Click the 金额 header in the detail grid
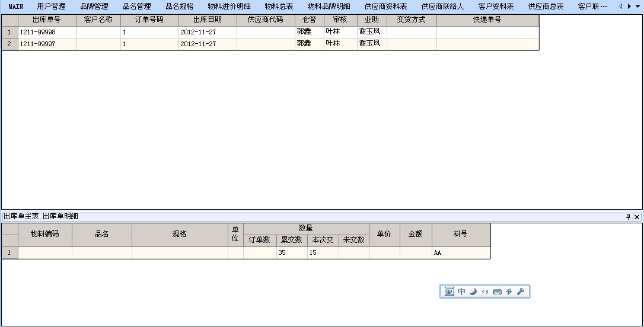Image resolution: width=644 pixels, height=327 pixels. tap(416, 234)
